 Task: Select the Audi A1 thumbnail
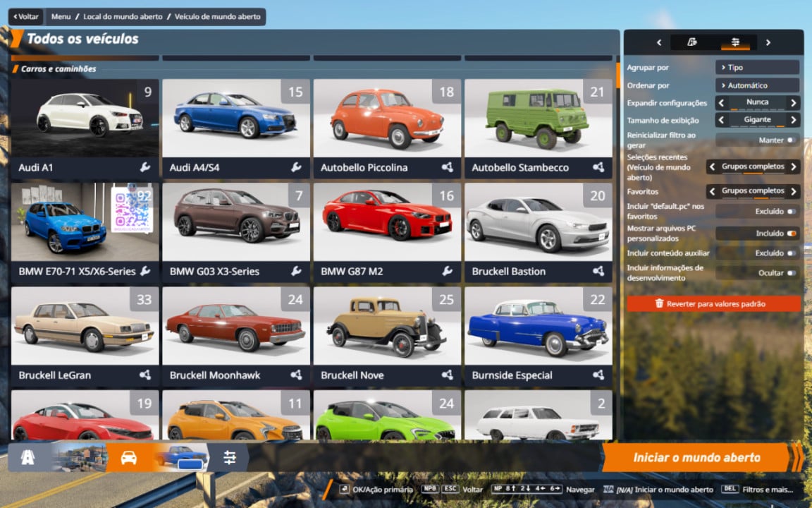pyautogui.click(x=85, y=119)
